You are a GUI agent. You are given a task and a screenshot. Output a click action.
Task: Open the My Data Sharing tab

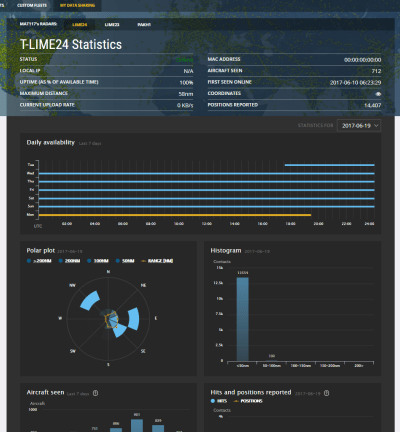[77, 5]
